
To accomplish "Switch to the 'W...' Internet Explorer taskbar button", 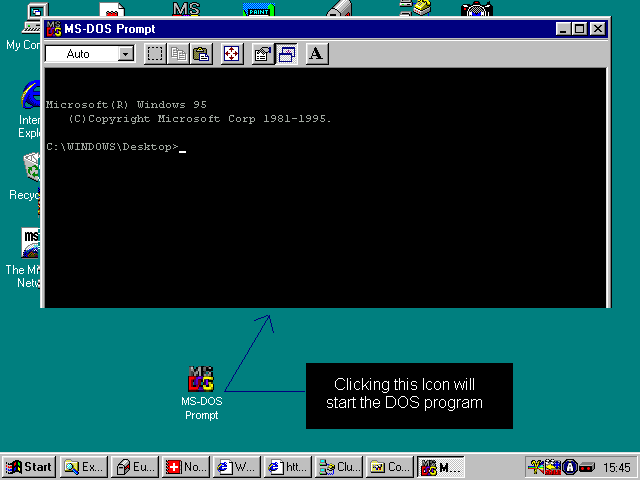I will [237, 467].
